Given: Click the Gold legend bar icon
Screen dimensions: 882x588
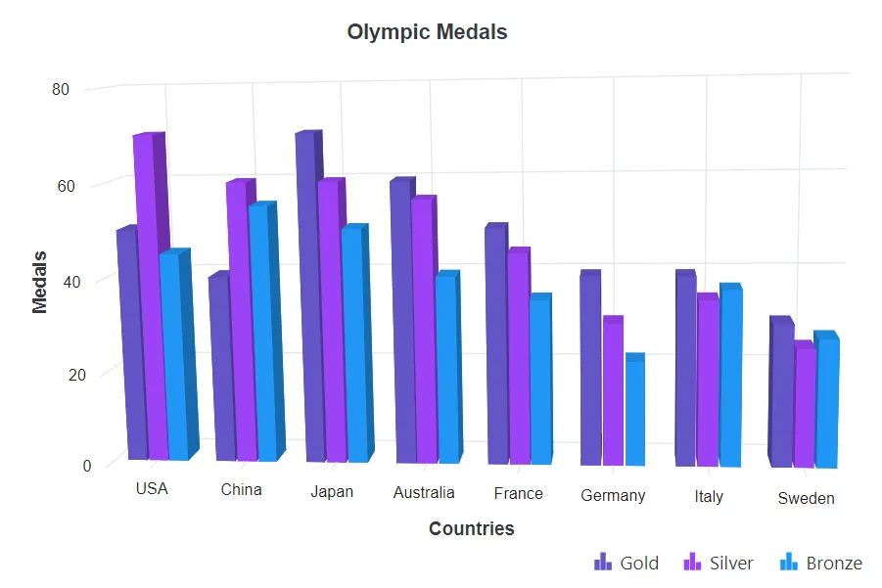Looking at the screenshot, I should pos(602,562).
